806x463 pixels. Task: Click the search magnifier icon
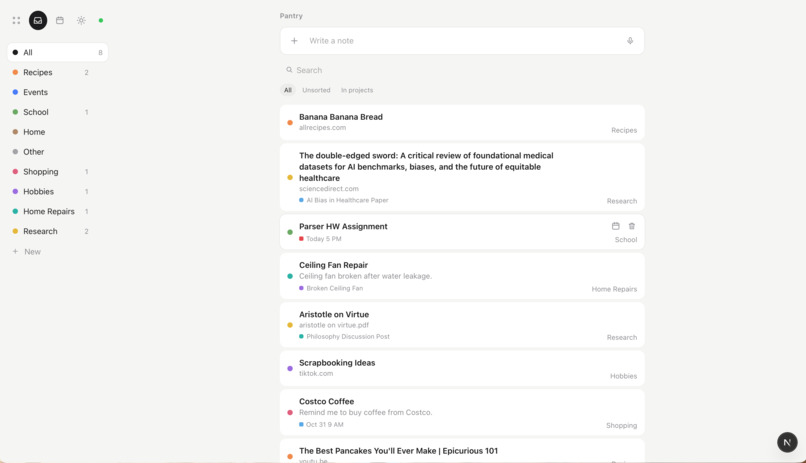click(289, 70)
